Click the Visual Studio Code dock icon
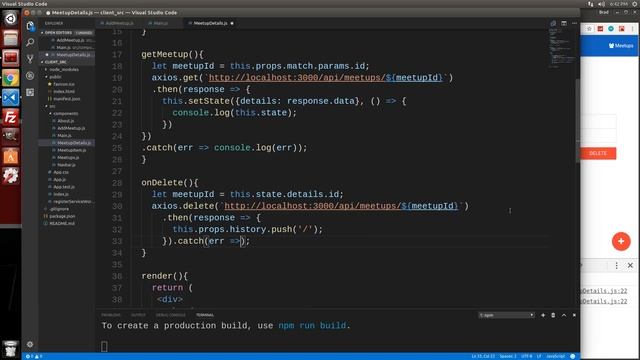Screen dimensions: 640x360 11,98
